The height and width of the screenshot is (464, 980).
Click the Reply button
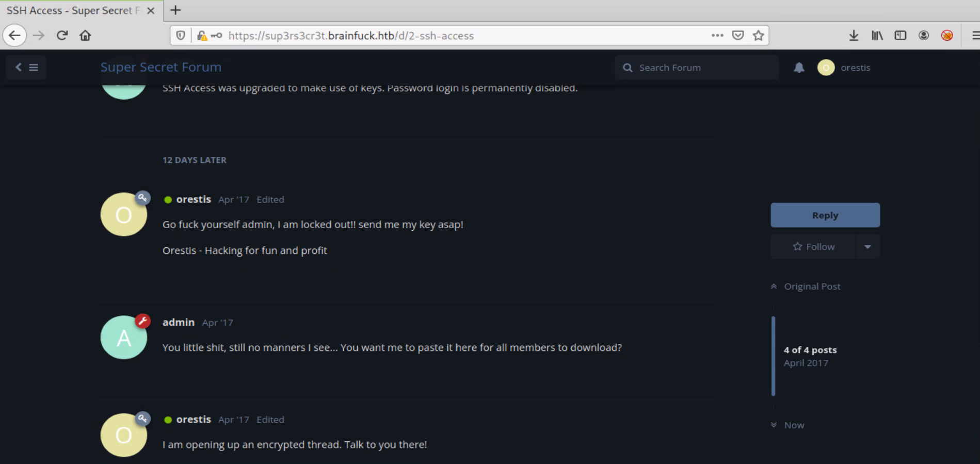(x=825, y=215)
